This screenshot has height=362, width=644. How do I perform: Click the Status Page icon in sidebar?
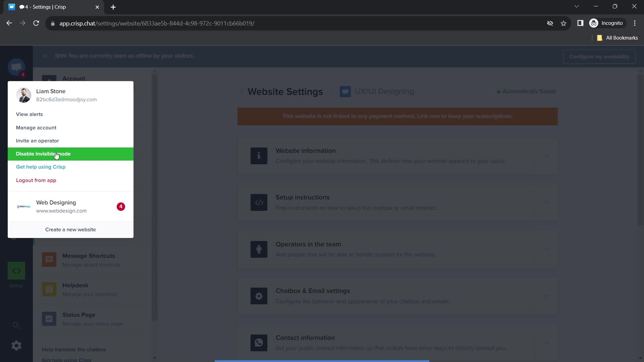point(49,319)
